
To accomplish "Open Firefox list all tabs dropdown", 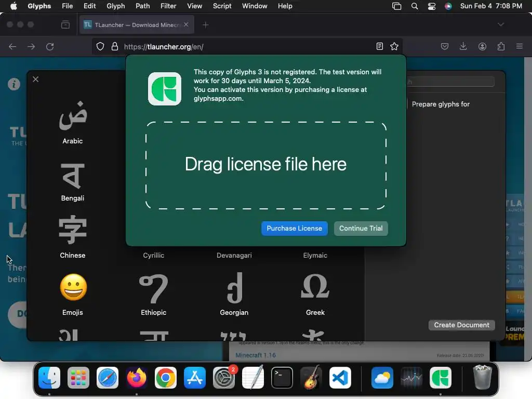I will [x=501, y=24].
